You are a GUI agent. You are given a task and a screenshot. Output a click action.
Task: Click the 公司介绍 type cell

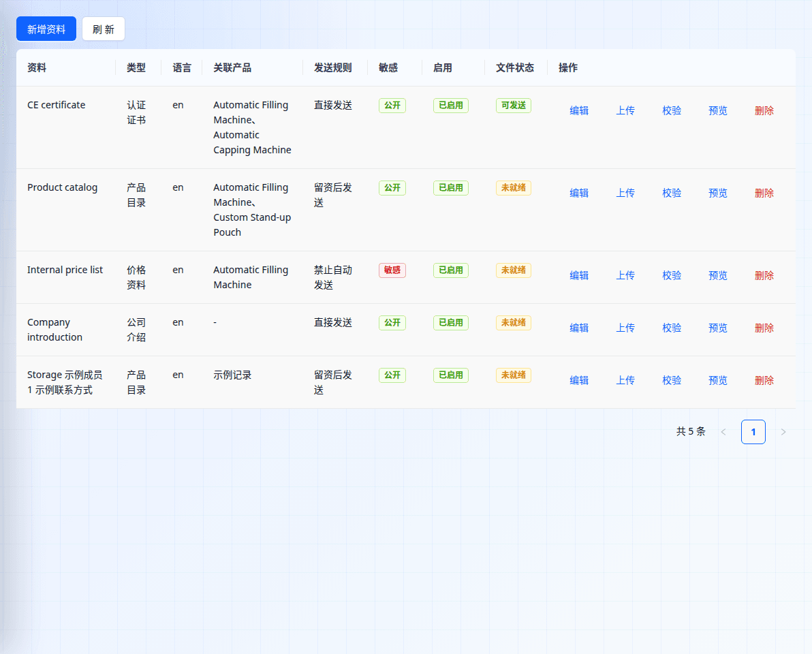pyautogui.click(x=136, y=330)
